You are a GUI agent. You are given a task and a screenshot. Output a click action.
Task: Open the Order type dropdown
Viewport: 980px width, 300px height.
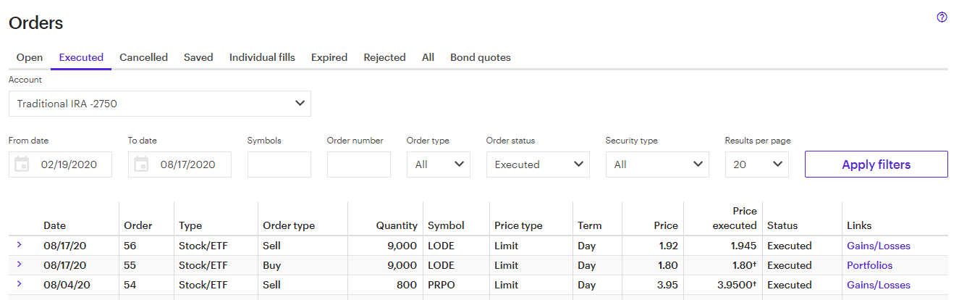439,164
